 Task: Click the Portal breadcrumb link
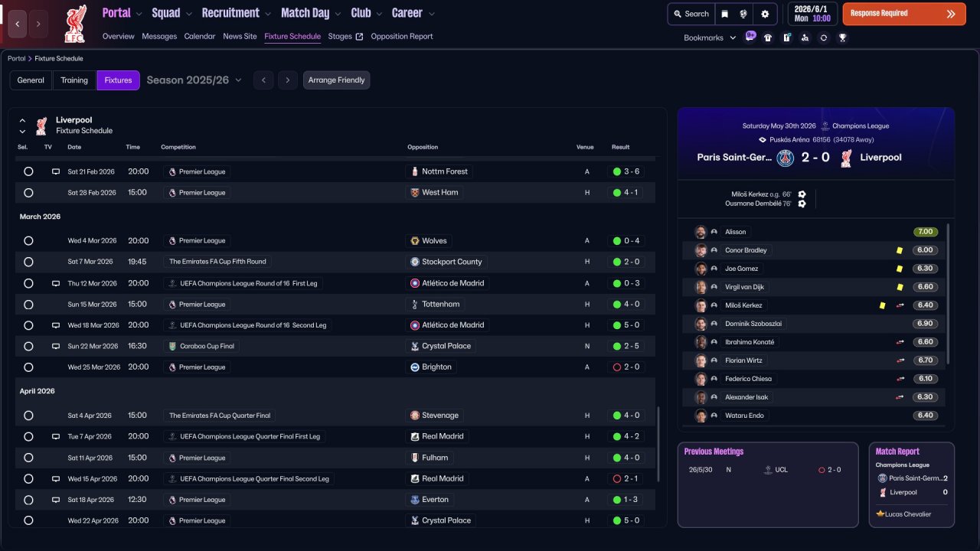(16, 59)
